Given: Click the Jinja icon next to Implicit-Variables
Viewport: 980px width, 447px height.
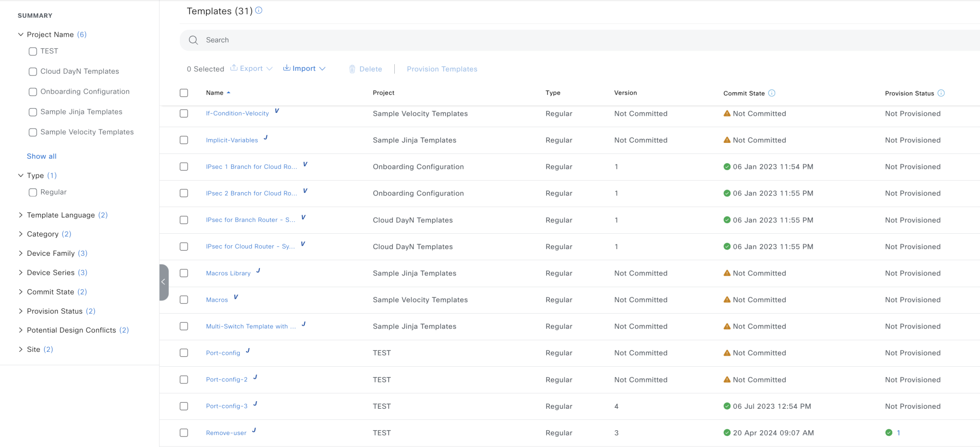Looking at the screenshot, I should 266,138.
